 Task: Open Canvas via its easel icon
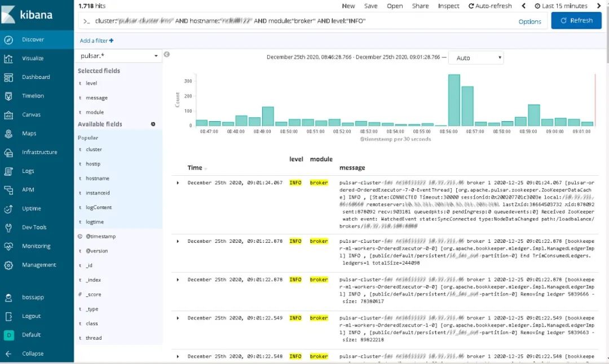tap(8, 115)
